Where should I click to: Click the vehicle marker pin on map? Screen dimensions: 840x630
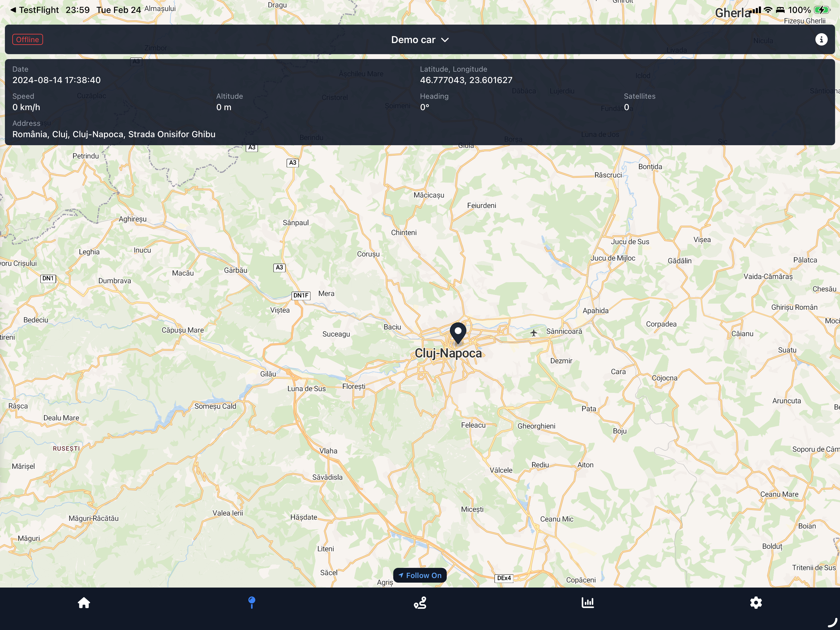[458, 333]
